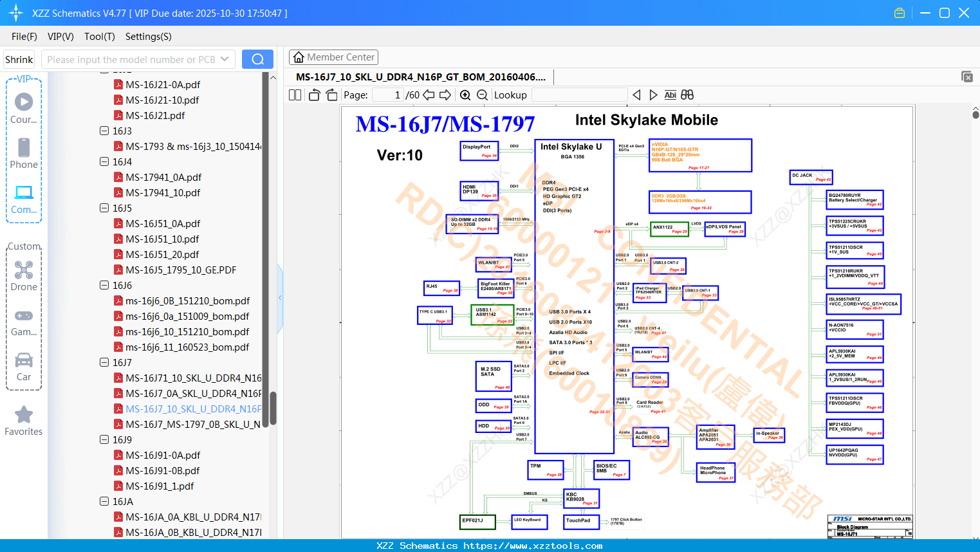Image resolution: width=980 pixels, height=552 pixels.
Task: Open MS-16J91-0A.pdf
Action: [x=163, y=455]
